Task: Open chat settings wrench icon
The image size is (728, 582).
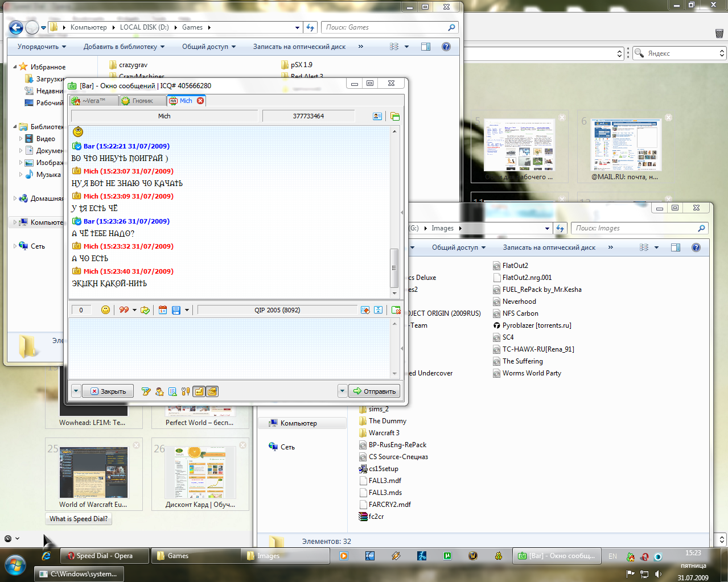Action: pyautogui.click(x=186, y=391)
